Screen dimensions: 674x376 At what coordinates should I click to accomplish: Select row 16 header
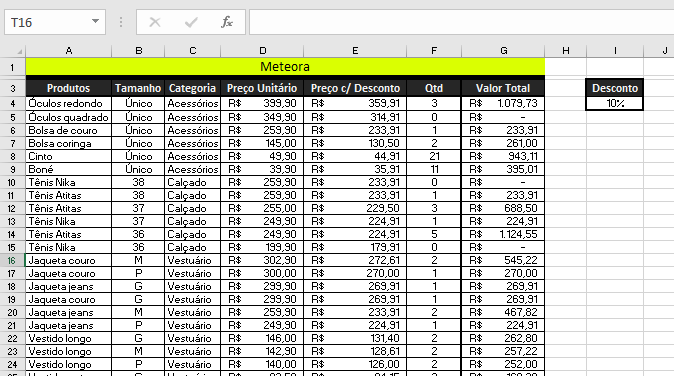(x=12, y=260)
